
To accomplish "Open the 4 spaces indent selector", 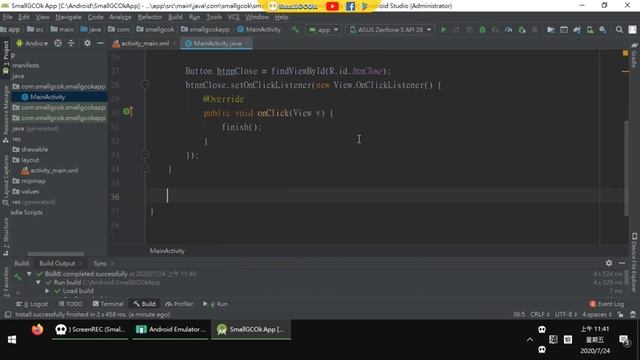I will click(x=596, y=315).
